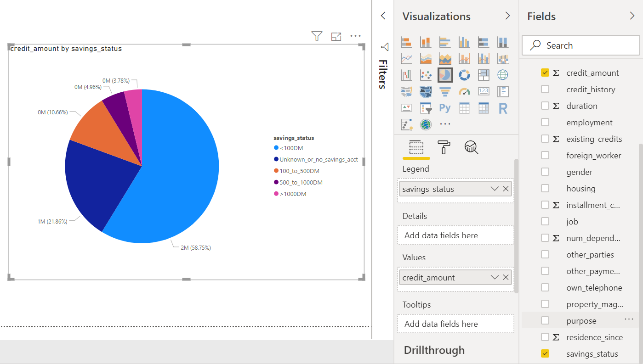Click the 100_to_500DM orange legend dot

[x=276, y=171]
